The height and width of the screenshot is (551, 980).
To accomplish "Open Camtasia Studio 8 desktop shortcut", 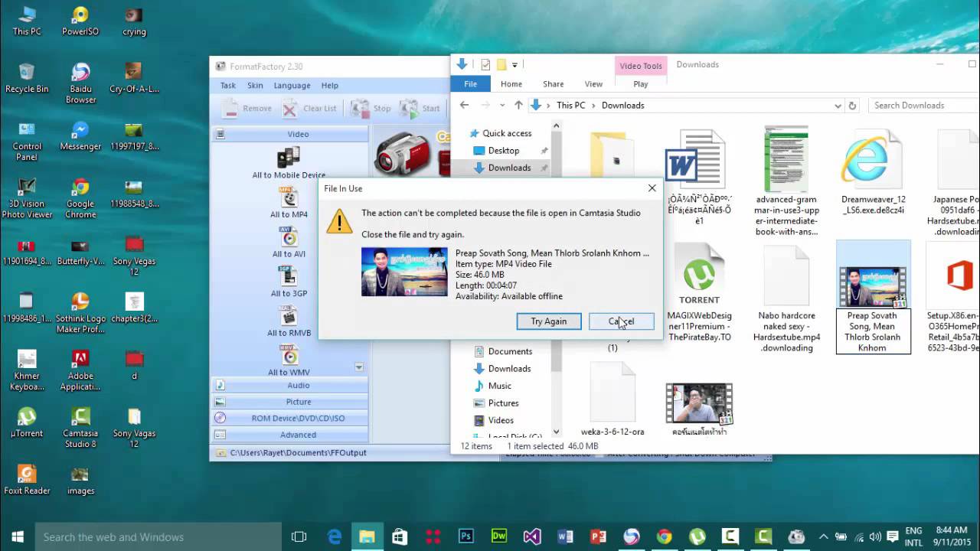I will tap(80, 428).
